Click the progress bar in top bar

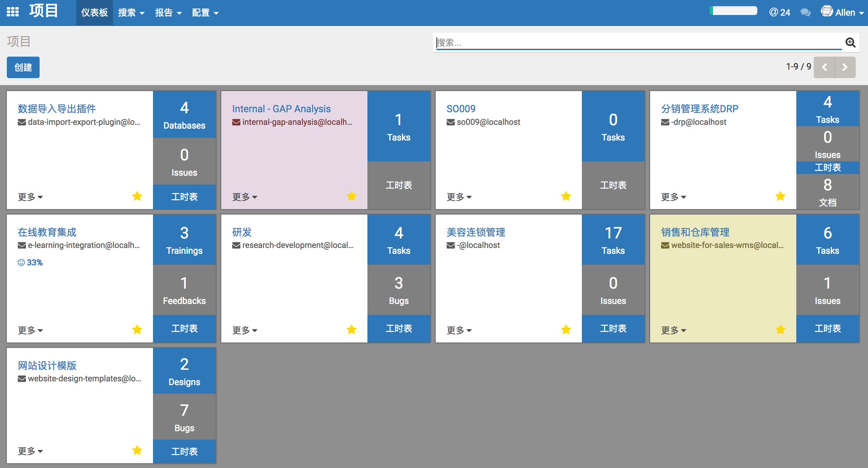733,11
